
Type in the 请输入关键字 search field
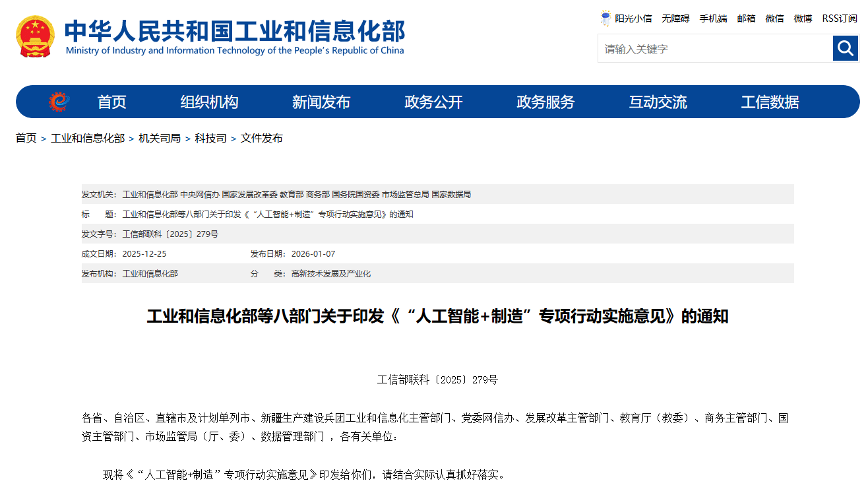(x=714, y=49)
